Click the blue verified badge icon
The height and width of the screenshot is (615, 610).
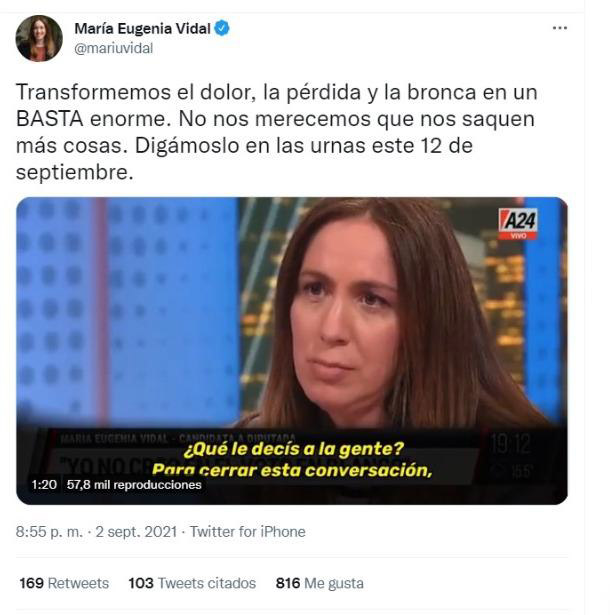point(222,28)
